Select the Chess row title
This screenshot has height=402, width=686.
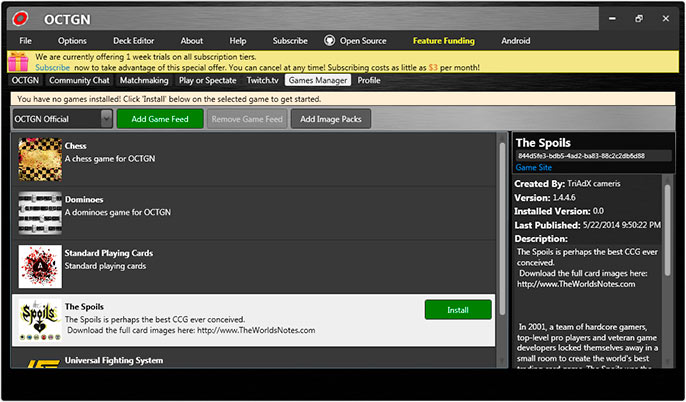(x=76, y=146)
